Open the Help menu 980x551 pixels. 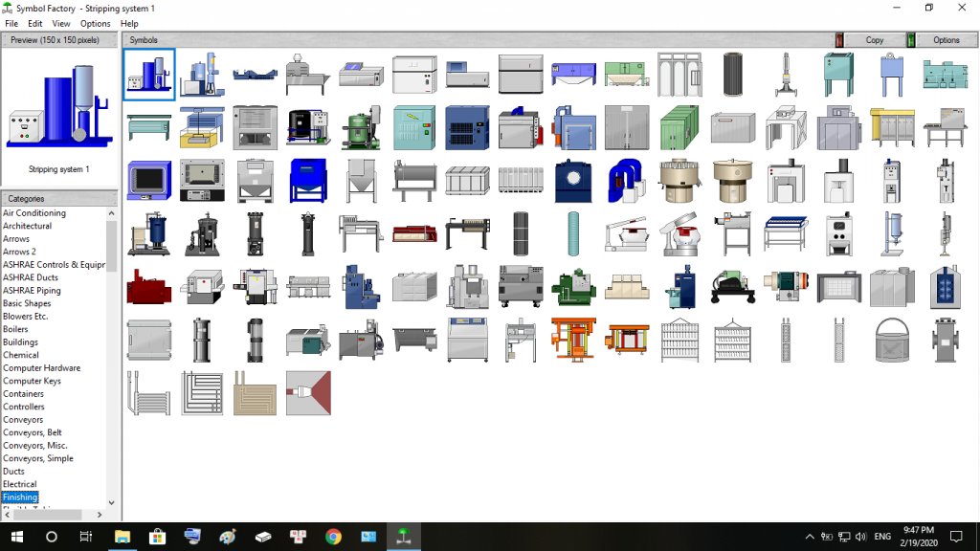pyautogui.click(x=129, y=23)
